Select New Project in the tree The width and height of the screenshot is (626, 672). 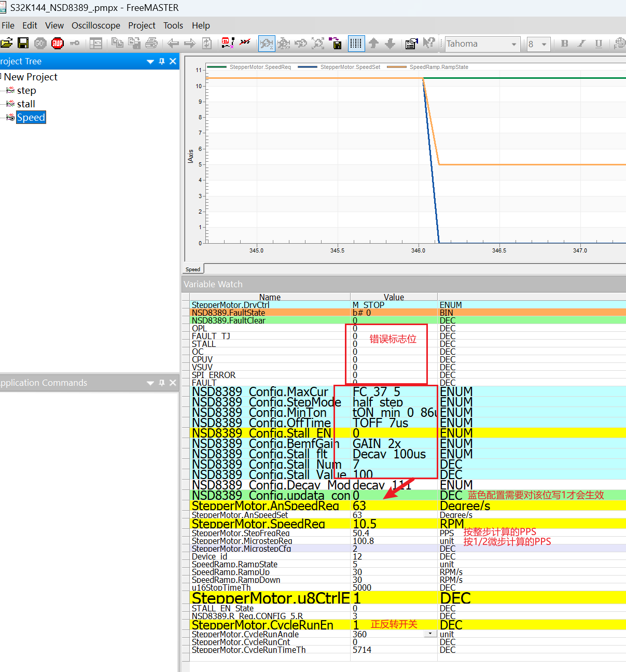pos(31,77)
